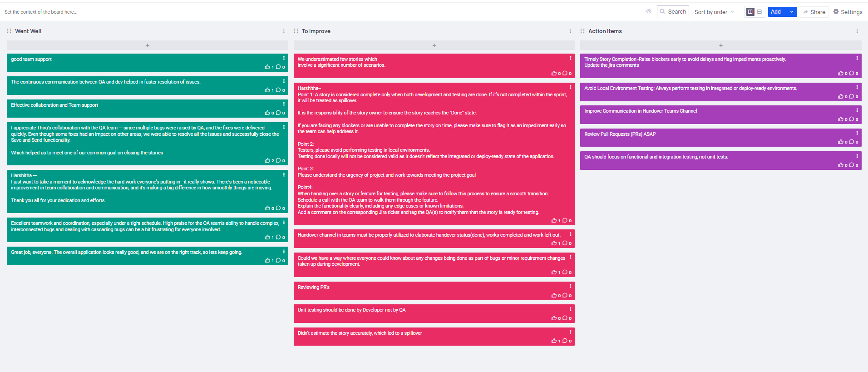
Task: Open menu on 'Unit testing should be done' card
Action: (x=570, y=309)
